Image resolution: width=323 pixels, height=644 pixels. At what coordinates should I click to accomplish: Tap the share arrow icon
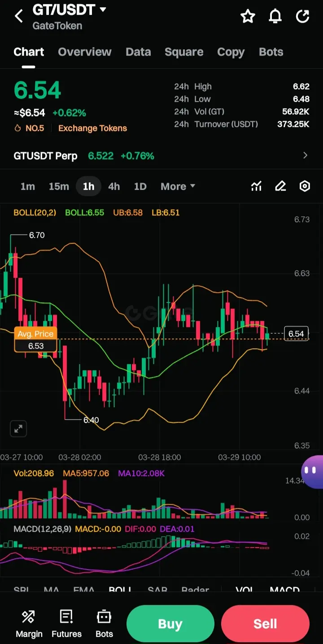pyautogui.click(x=303, y=17)
